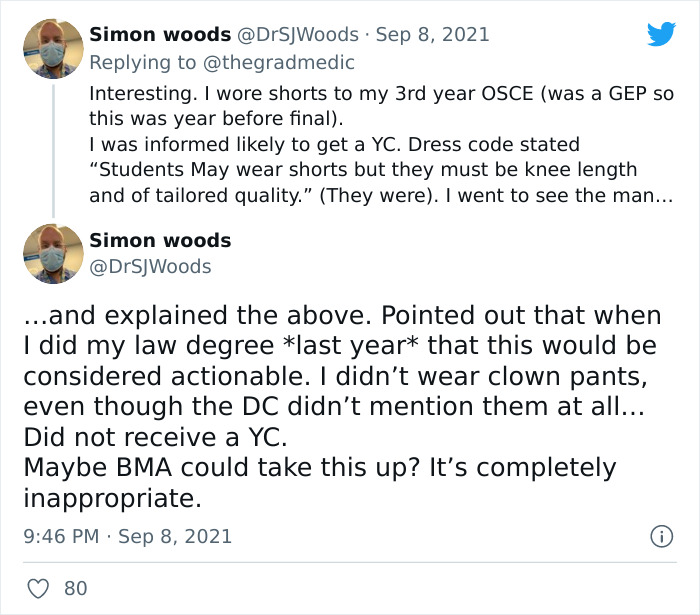The height and width of the screenshot is (615, 700).
Task: Click the 80 likes count
Action: click(76, 588)
